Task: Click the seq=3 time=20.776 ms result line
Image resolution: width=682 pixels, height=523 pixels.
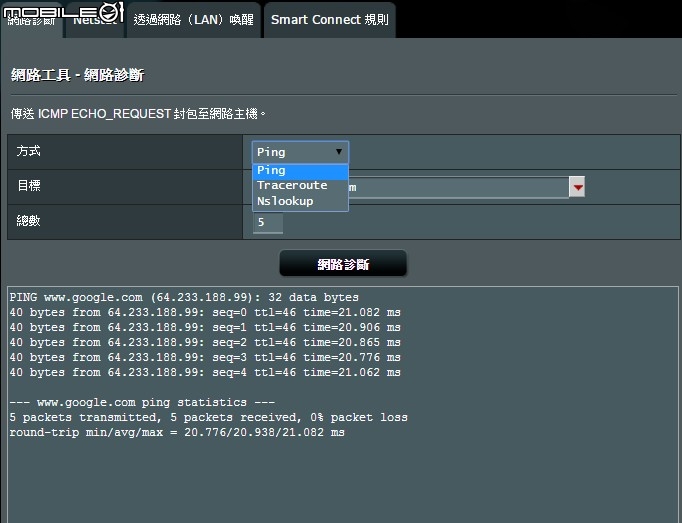Action: [x=205, y=357]
